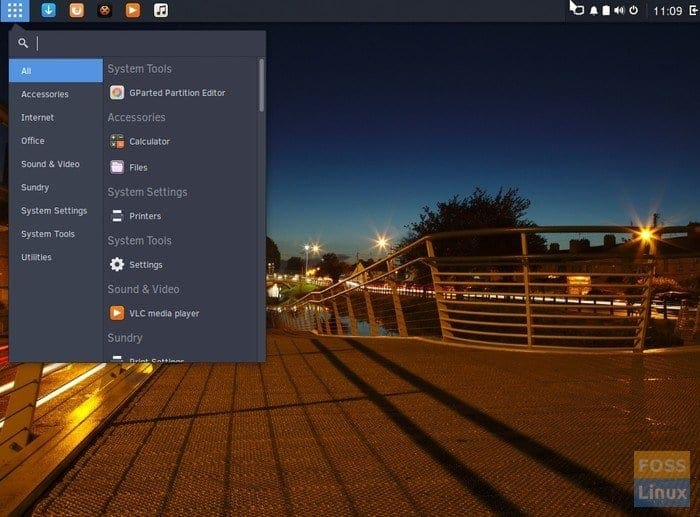This screenshot has height=517, width=700.
Task: Launch the blue download arrow panel icon
Action: [48, 10]
